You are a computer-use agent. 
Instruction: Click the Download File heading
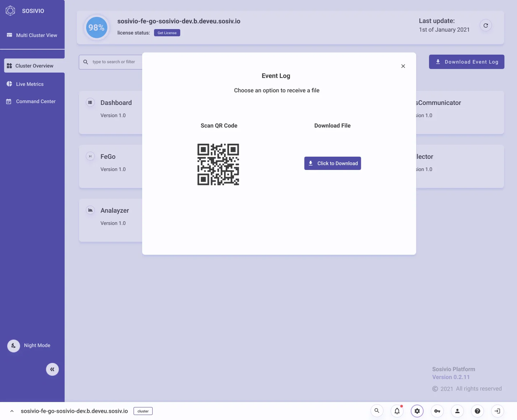[x=332, y=126]
